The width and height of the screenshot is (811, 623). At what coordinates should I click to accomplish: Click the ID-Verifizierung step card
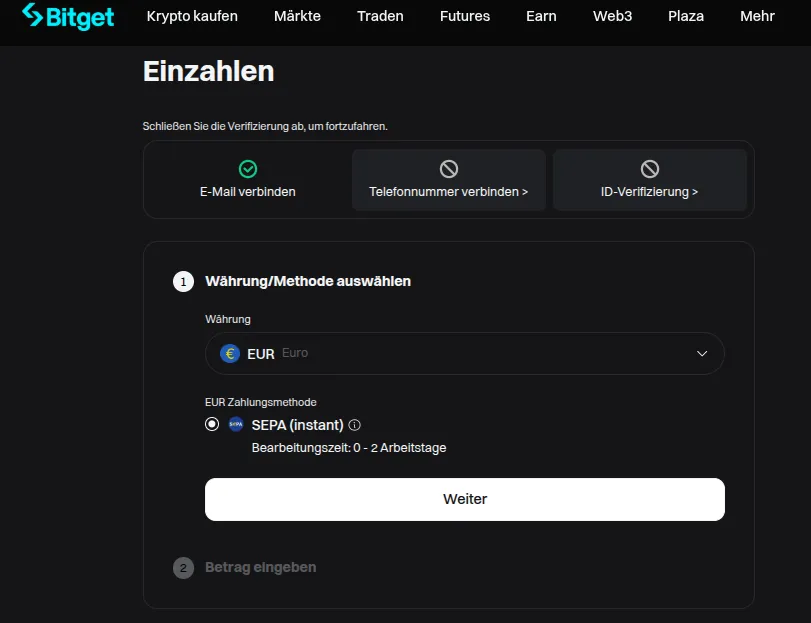click(650, 191)
